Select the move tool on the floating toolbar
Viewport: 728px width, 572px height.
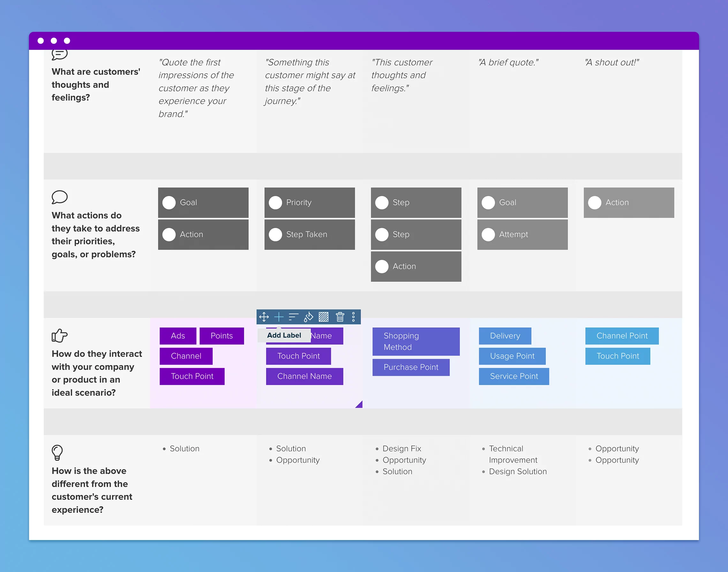point(264,317)
